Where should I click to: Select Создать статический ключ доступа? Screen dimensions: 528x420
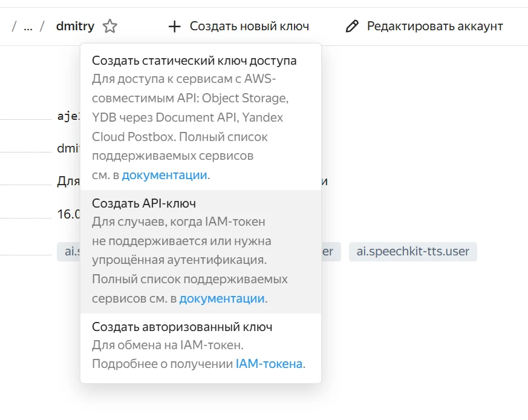click(201, 117)
